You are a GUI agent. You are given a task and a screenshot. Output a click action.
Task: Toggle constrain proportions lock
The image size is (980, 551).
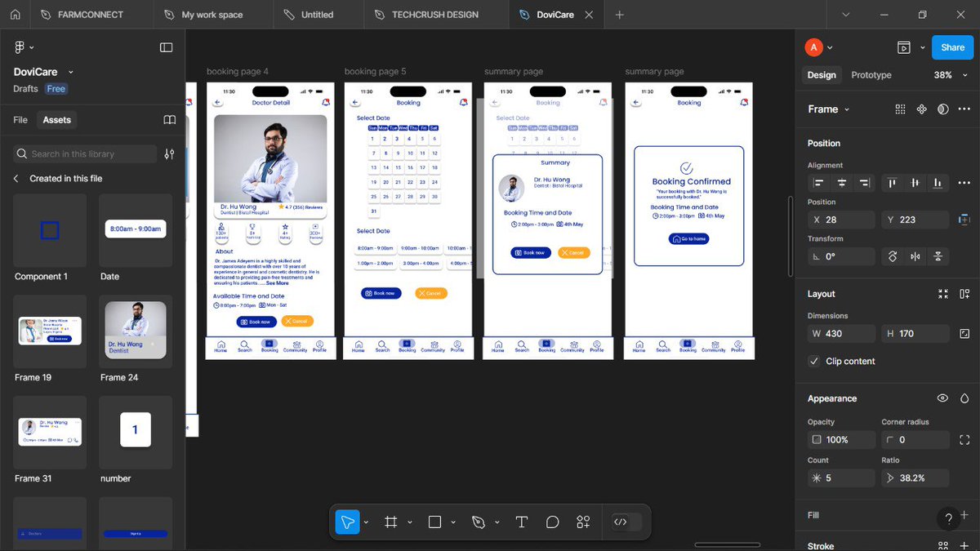(x=964, y=333)
